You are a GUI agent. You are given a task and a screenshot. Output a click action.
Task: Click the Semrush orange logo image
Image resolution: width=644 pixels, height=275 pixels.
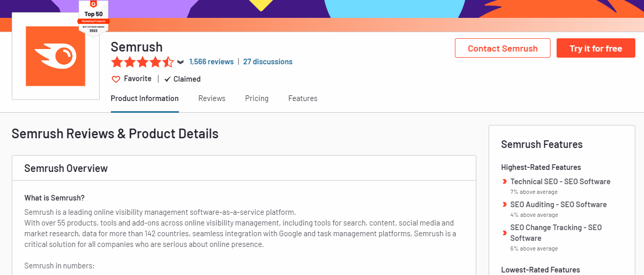point(56,56)
